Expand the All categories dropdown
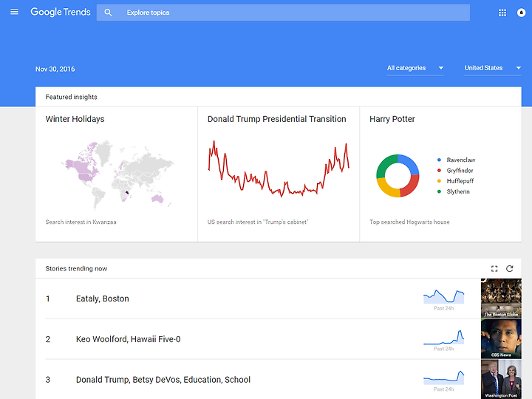This screenshot has width=532, height=399. 415,68
